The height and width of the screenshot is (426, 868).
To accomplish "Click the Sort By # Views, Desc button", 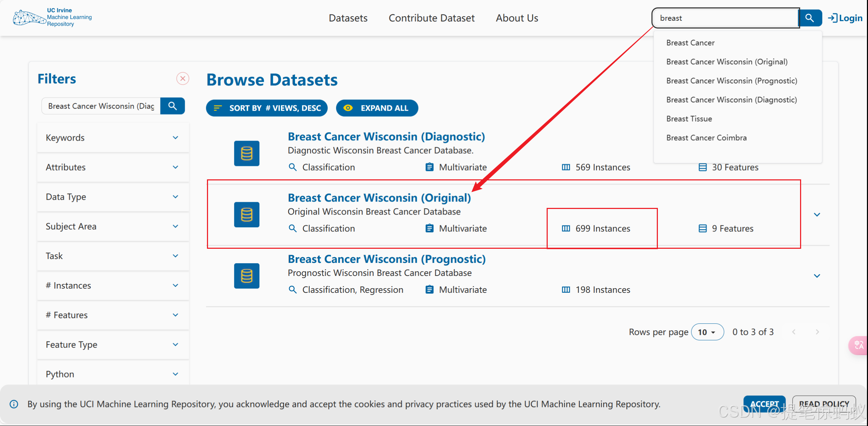I will 267,108.
